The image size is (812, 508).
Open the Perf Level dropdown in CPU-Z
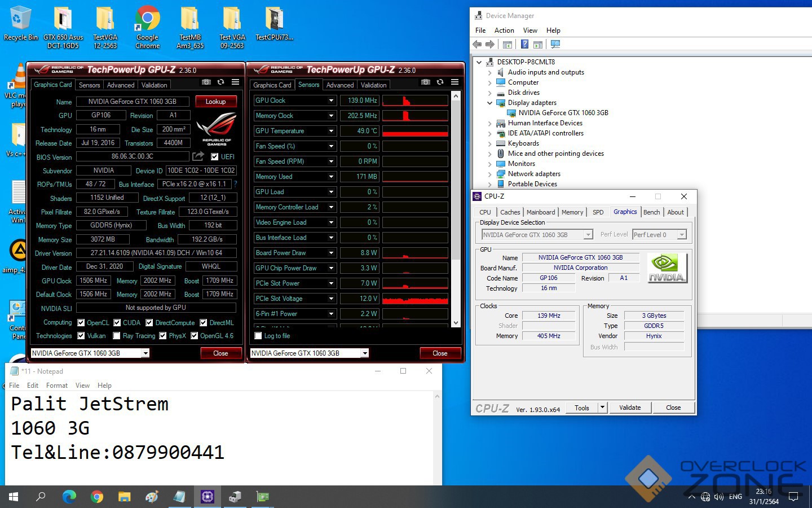682,235
